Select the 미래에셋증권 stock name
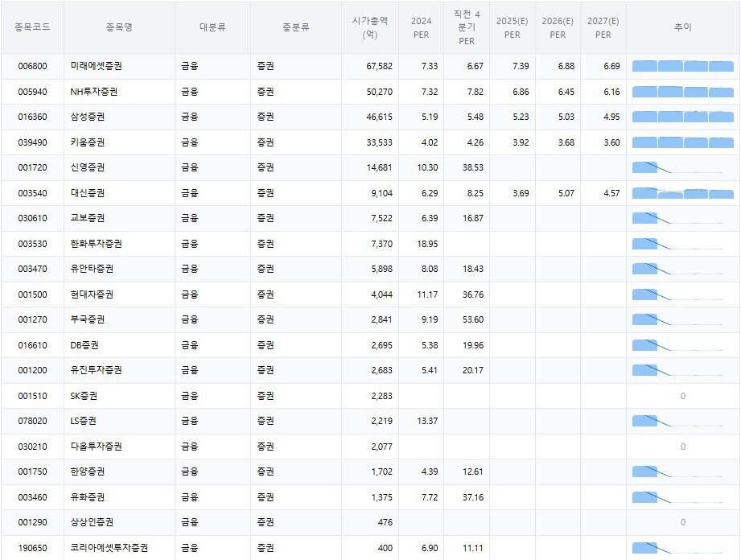Image resolution: width=741 pixels, height=560 pixels. point(96,66)
